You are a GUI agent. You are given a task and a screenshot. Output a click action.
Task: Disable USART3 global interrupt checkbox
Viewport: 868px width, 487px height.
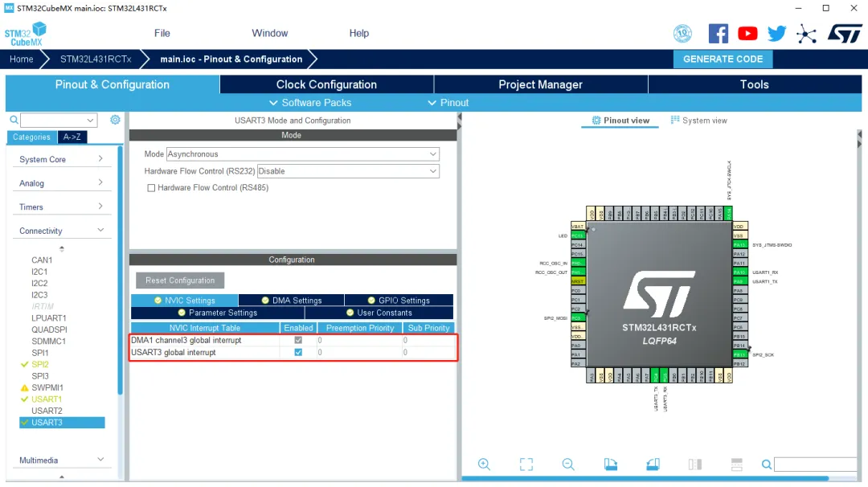pyautogui.click(x=298, y=353)
